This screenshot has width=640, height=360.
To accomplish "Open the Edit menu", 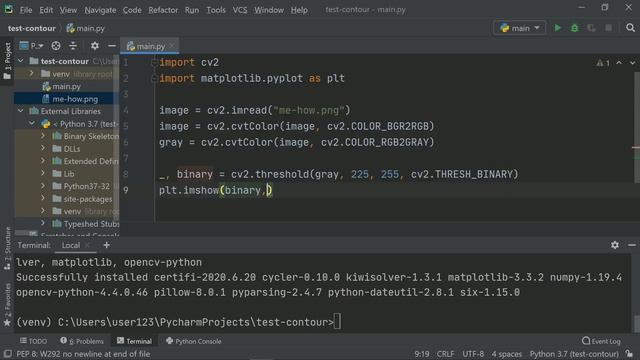I will [46, 10].
